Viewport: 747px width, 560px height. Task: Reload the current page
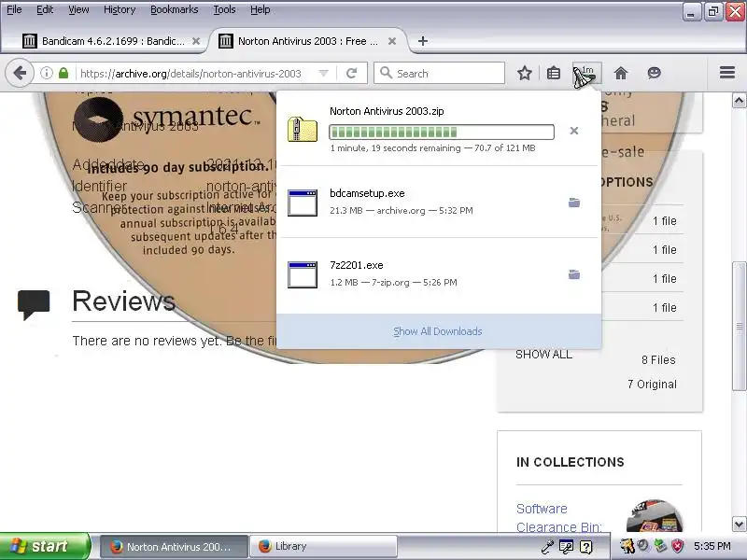pyautogui.click(x=352, y=73)
